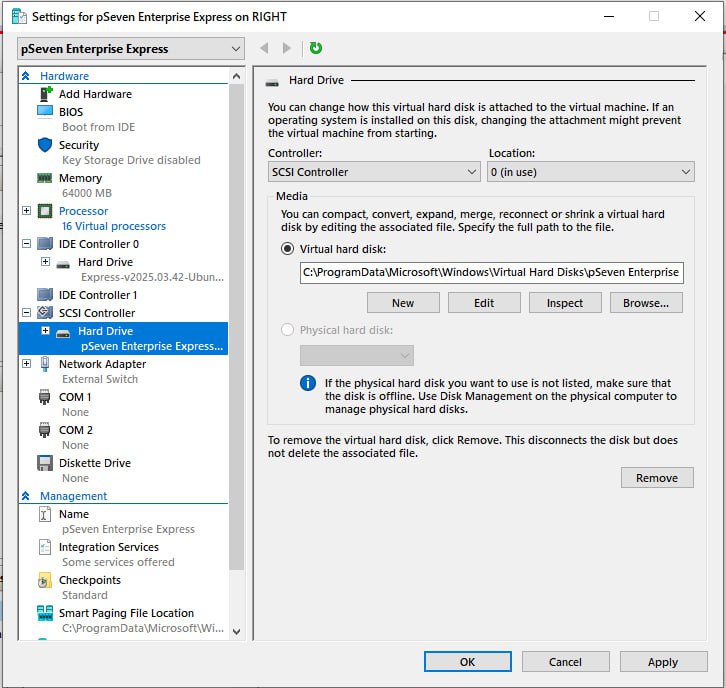Image resolution: width=726 pixels, height=688 pixels.
Task: Expand the Processor tree node
Action: 27,211
